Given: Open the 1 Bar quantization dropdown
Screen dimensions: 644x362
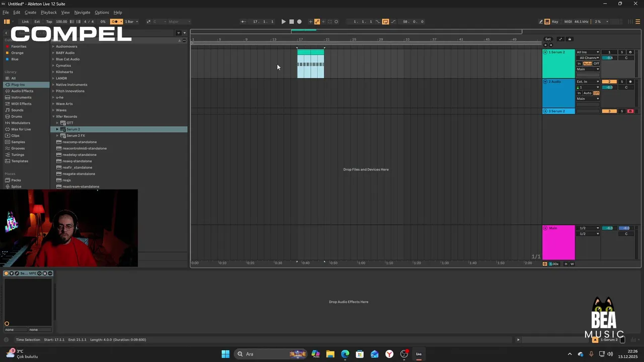Looking at the screenshot, I should [131, 22].
